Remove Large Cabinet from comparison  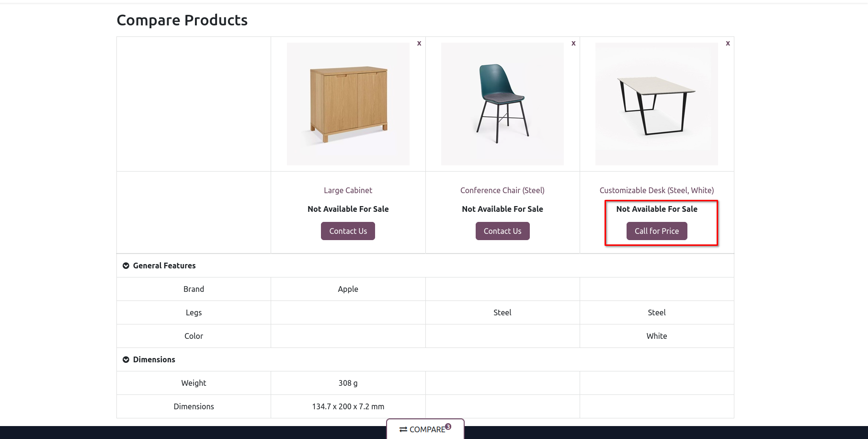pyautogui.click(x=419, y=44)
